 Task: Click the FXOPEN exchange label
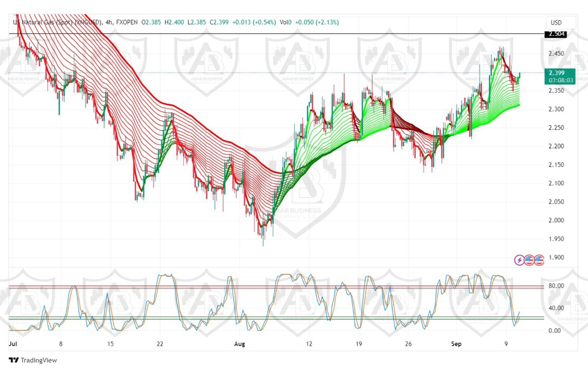point(127,22)
